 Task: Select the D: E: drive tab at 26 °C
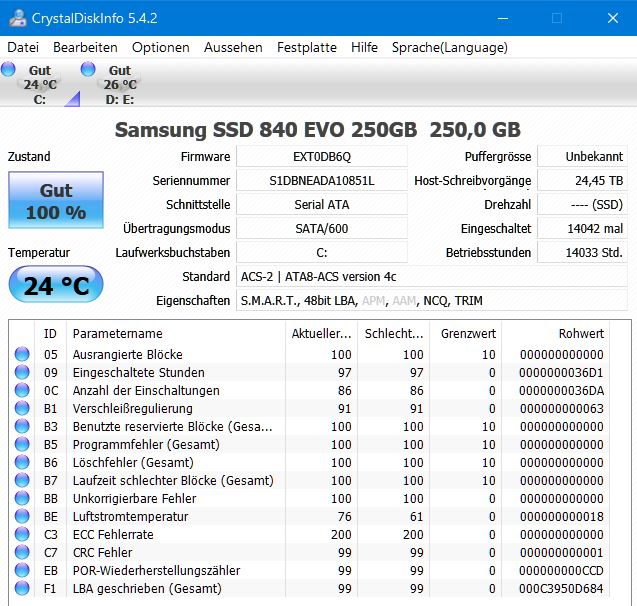pos(120,84)
